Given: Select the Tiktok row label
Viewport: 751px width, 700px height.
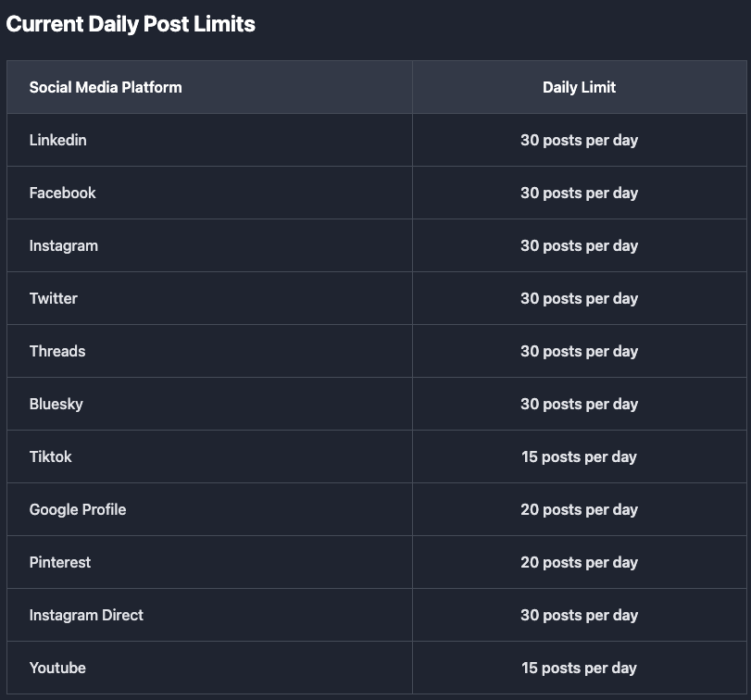Looking at the screenshot, I should coord(50,456).
